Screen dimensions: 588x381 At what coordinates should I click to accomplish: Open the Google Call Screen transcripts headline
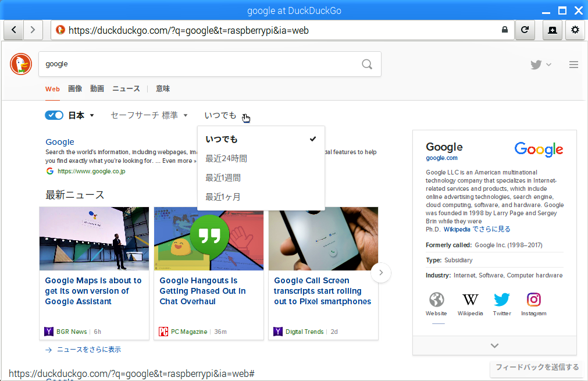point(323,291)
